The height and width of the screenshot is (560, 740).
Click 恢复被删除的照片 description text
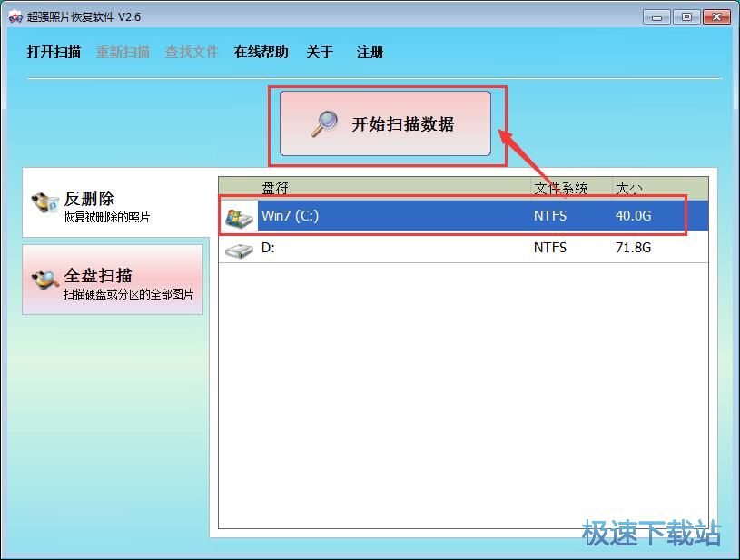106,217
